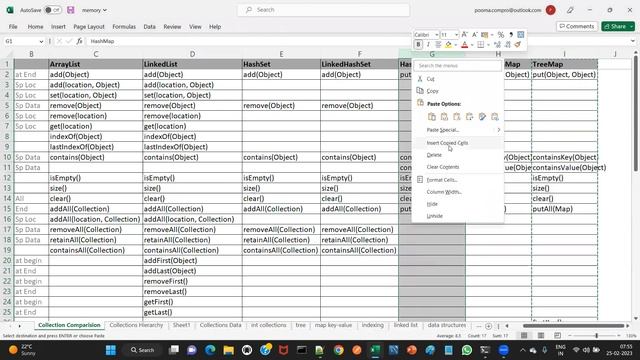Click the borders icon in mini toolbar
Viewport: 640px width, 360px height.
[480, 44]
